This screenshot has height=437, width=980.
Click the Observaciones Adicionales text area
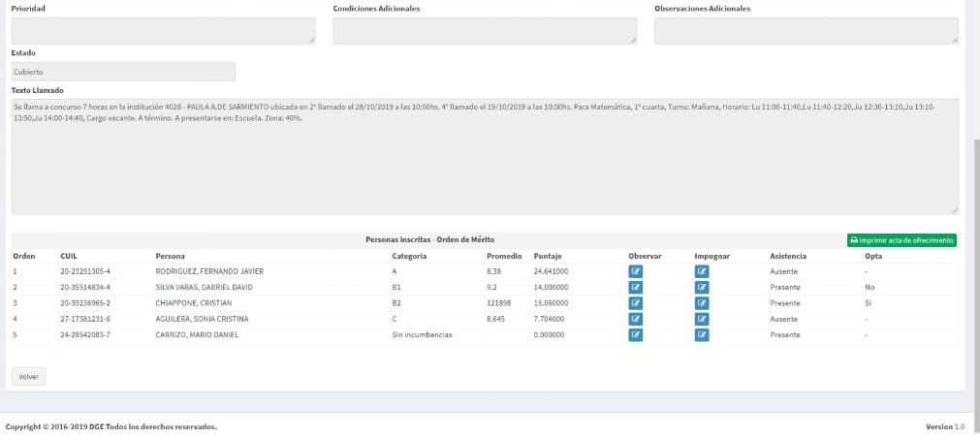806,31
